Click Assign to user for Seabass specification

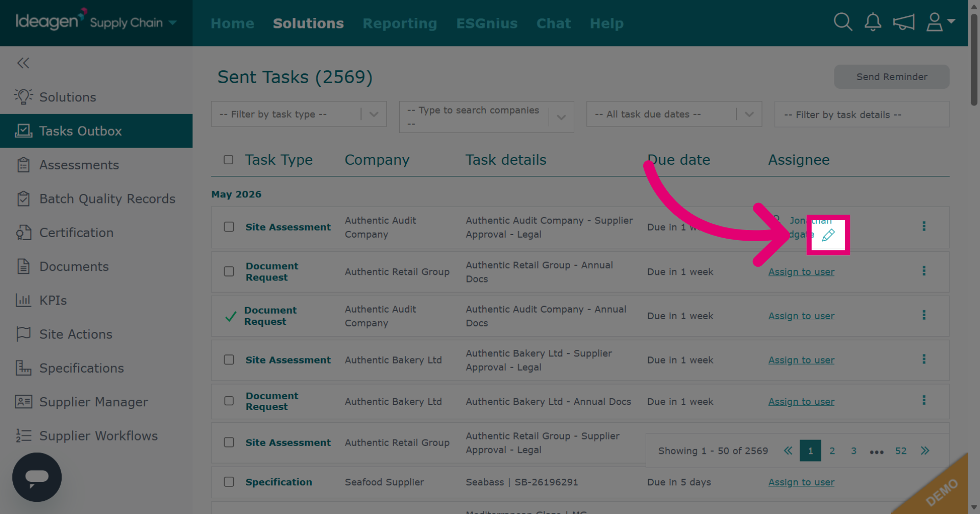click(801, 482)
